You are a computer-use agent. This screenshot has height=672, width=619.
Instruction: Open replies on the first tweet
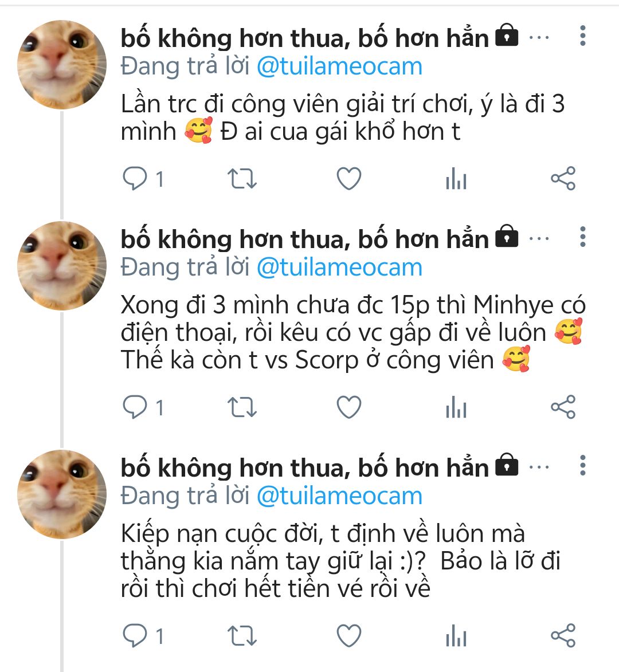(136, 179)
